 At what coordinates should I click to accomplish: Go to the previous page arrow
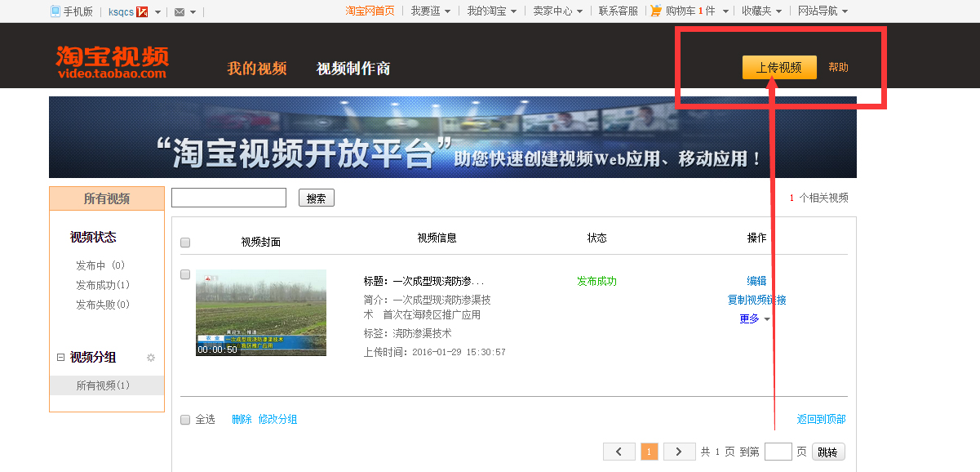pos(619,452)
